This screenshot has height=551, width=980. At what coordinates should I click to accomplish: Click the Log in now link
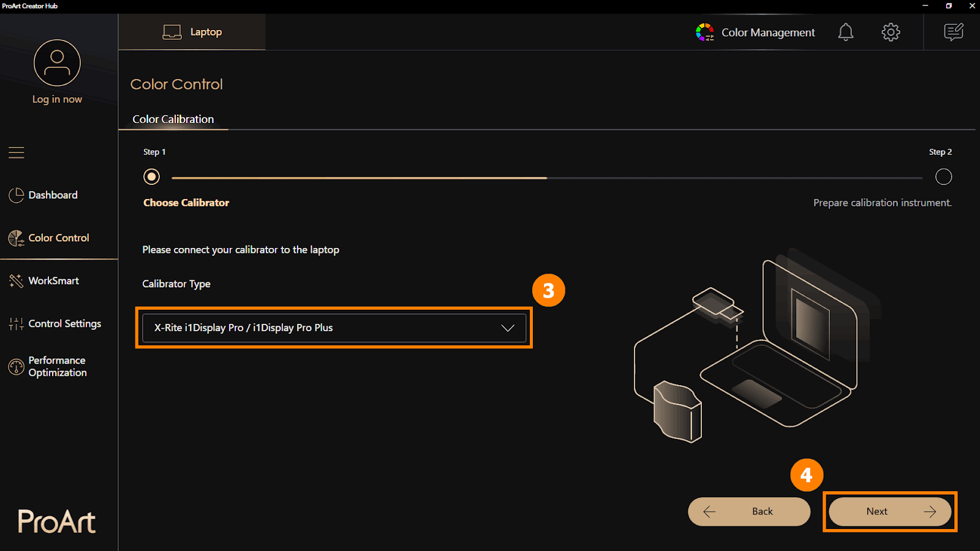coord(57,99)
